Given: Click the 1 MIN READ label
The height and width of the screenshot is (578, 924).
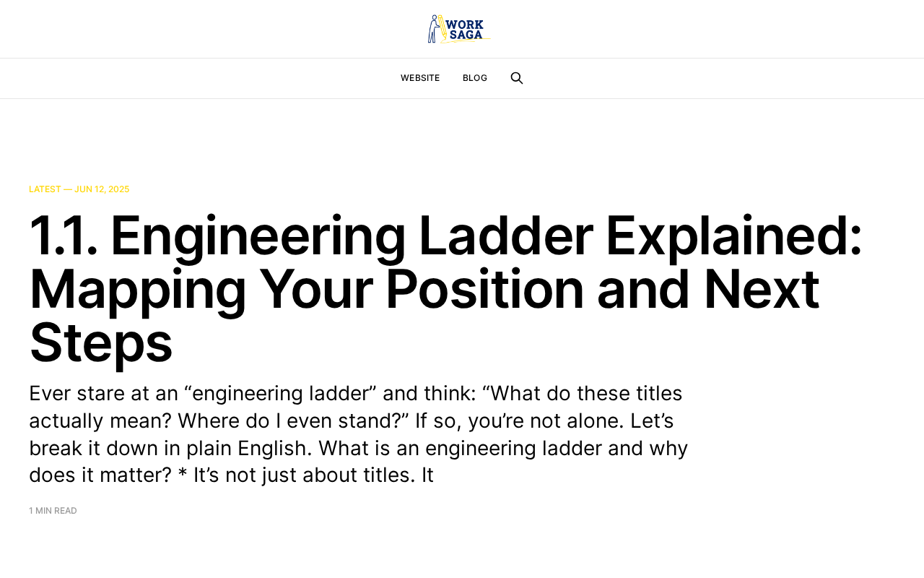Looking at the screenshot, I should coord(53,511).
